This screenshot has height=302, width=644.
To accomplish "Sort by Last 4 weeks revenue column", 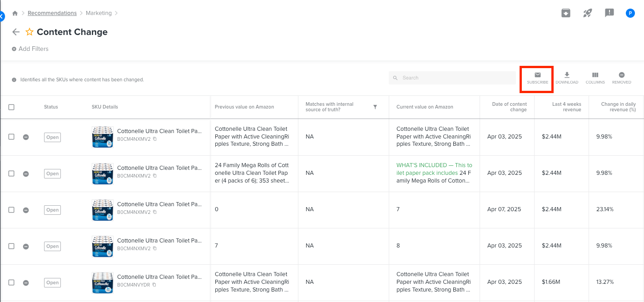I will pyautogui.click(x=566, y=107).
